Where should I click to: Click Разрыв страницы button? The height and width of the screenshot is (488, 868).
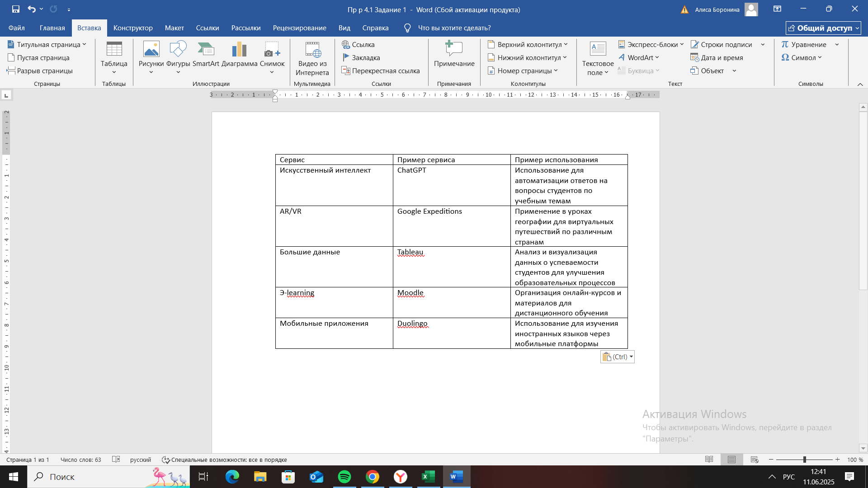[40, 71]
